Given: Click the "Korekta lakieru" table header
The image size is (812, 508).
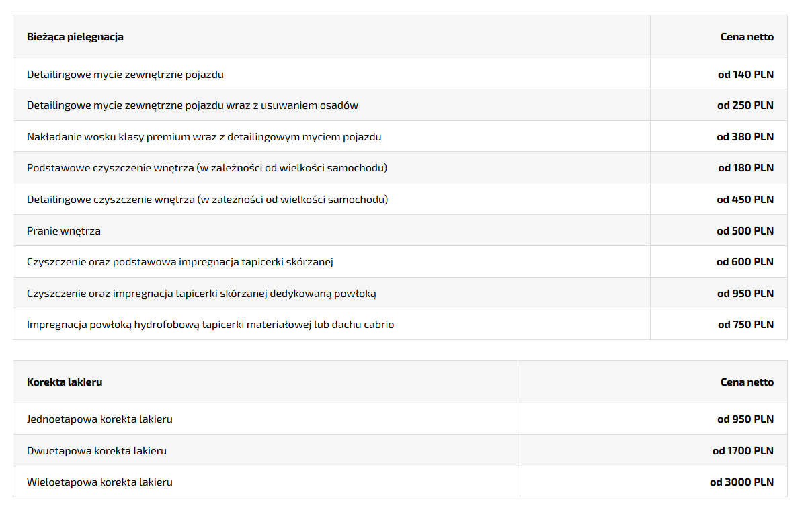Looking at the screenshot, I should (65, 382).
